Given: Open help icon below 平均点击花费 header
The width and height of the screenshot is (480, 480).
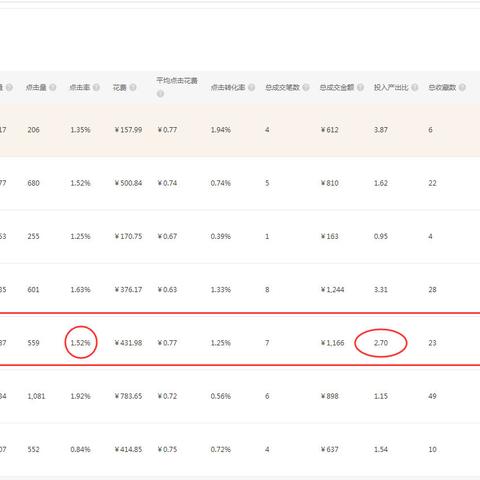Looking at the screenshot, I should click(160, 94).
